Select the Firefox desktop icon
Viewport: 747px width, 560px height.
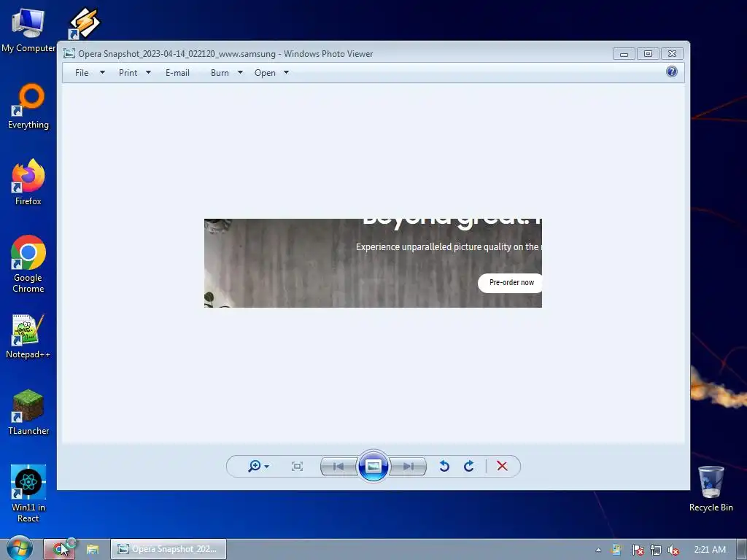pos(28,182)
